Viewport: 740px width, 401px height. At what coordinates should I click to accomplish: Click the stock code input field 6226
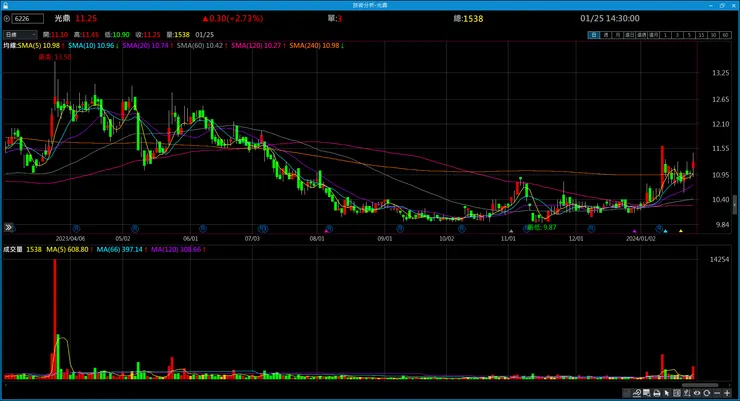pyautogui.click(x=28, y=18)
